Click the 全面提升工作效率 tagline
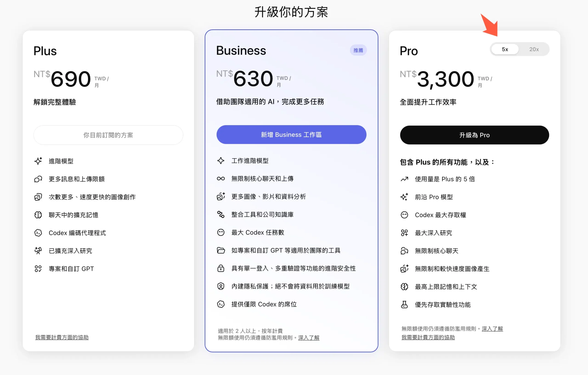Viewport: 588px width, 375px height. (x=428, y=102)
